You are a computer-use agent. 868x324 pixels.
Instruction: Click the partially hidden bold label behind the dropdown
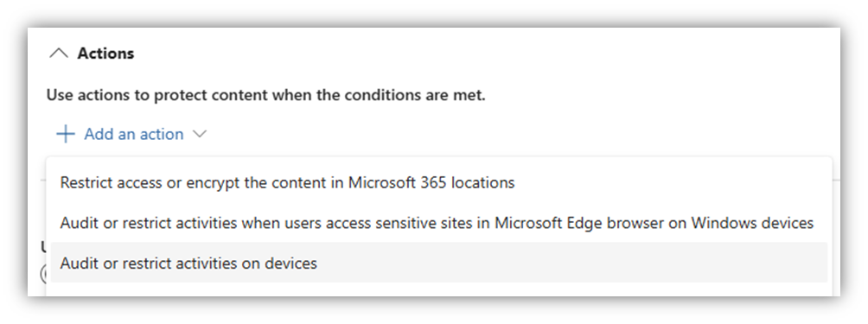(x=42, y=247)
